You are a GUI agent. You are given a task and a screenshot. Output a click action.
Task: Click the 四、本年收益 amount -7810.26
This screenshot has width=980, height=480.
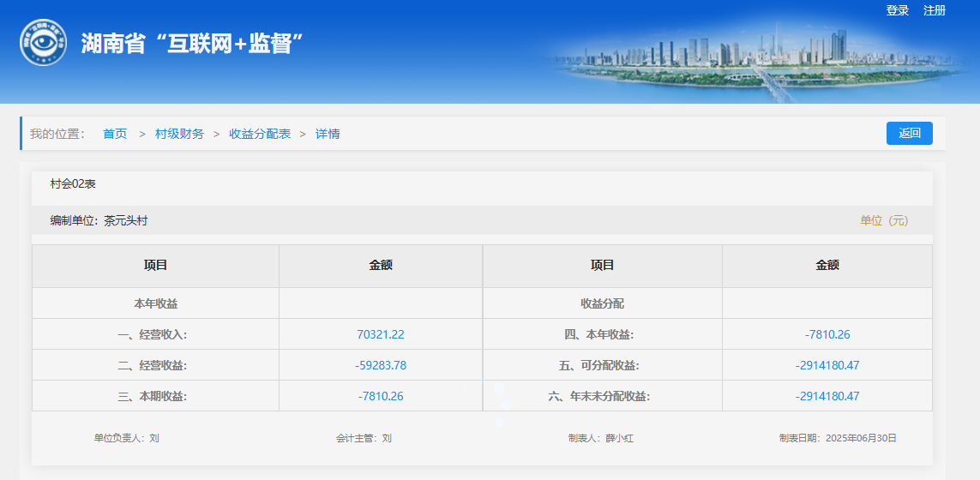coord(827,334)
